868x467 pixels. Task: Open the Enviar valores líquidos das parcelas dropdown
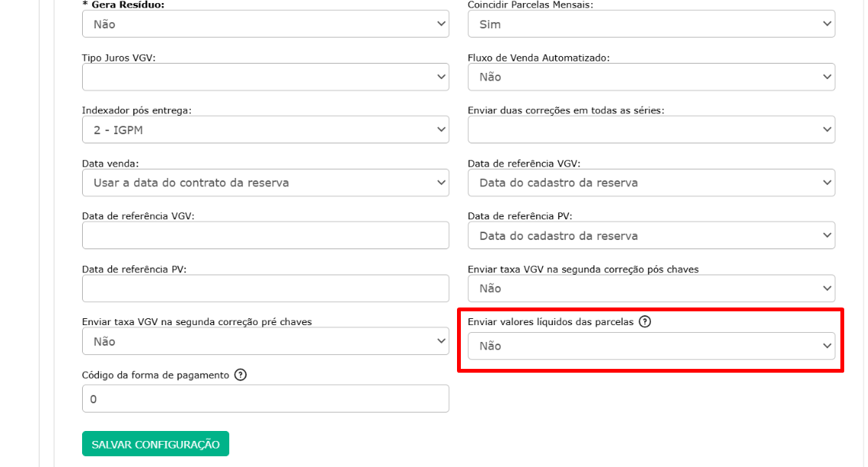tap(651, 346)
